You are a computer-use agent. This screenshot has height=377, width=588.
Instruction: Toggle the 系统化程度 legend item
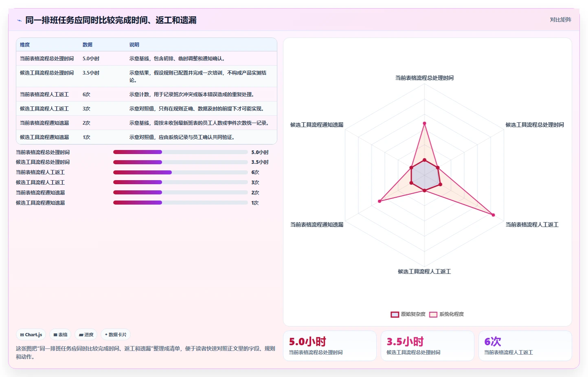pyautogui.click(x=447, y=314)
